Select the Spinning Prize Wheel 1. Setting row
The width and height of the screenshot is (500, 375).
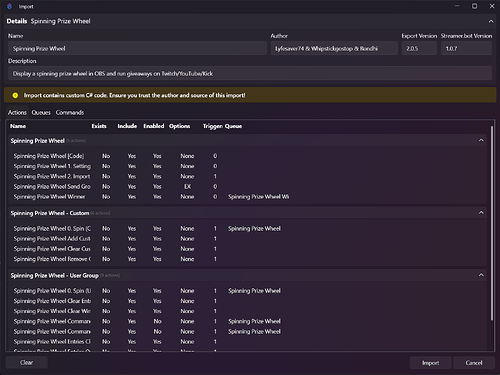[x=247, y=166]
